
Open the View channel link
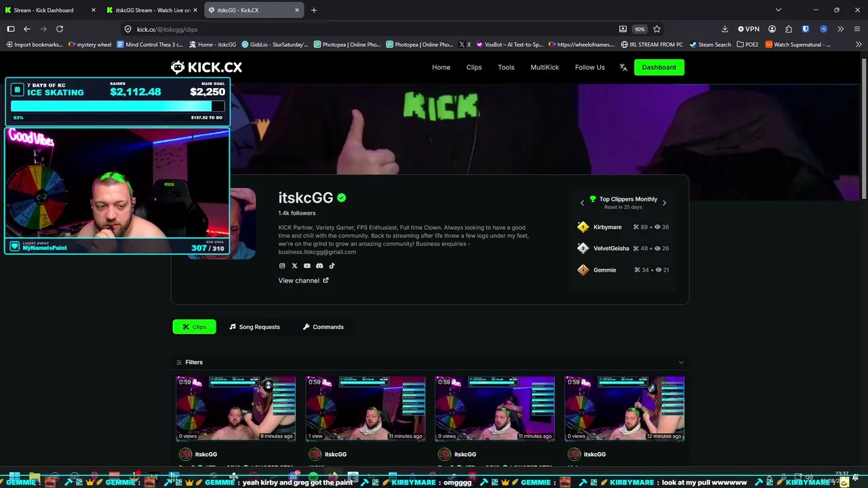click(303, 281)
